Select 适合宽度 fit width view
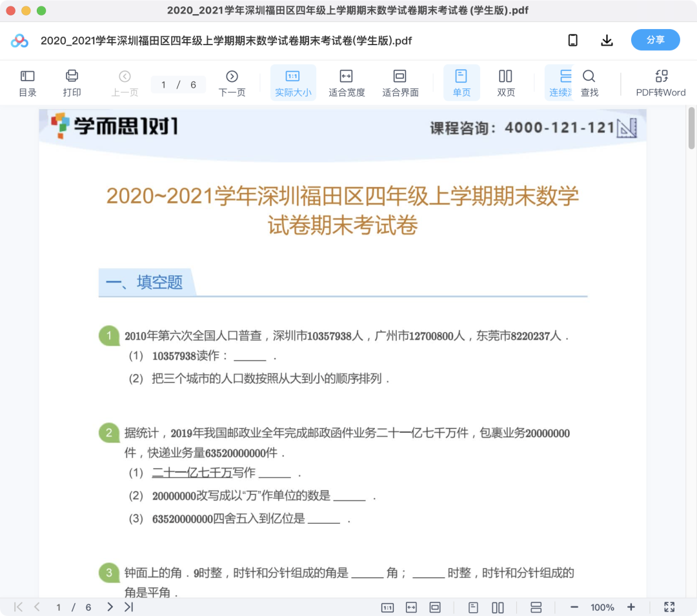697x616 pixels. click(x=347, y=83)
